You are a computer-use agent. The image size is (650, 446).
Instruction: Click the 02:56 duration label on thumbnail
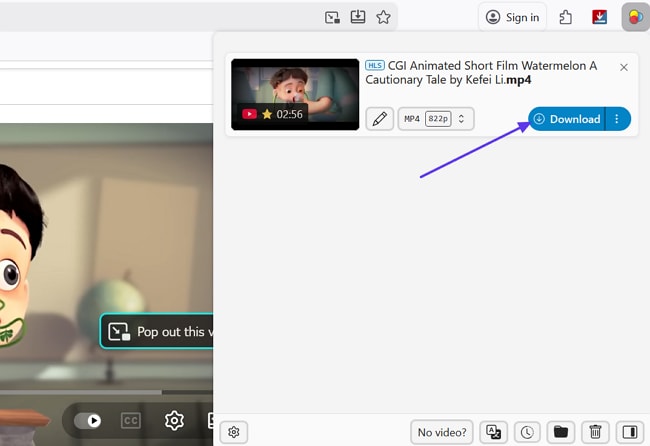click(289, 114)
